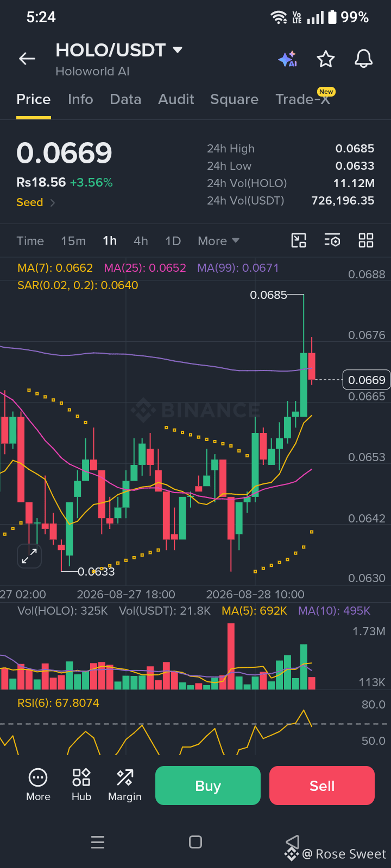Switch to the Square tab
This screenshot has height=868, width=391.
click(234, 99)
